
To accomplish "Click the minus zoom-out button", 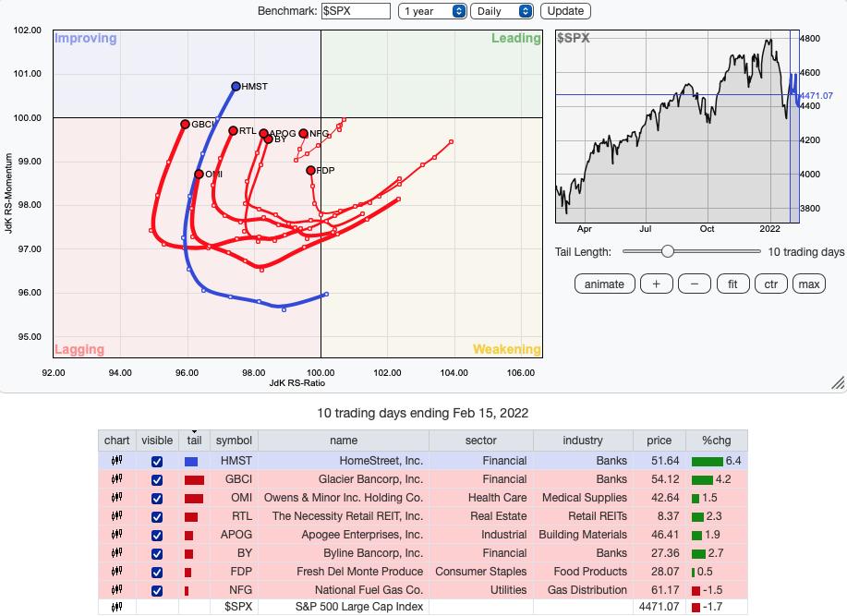I will pos(694,284).
